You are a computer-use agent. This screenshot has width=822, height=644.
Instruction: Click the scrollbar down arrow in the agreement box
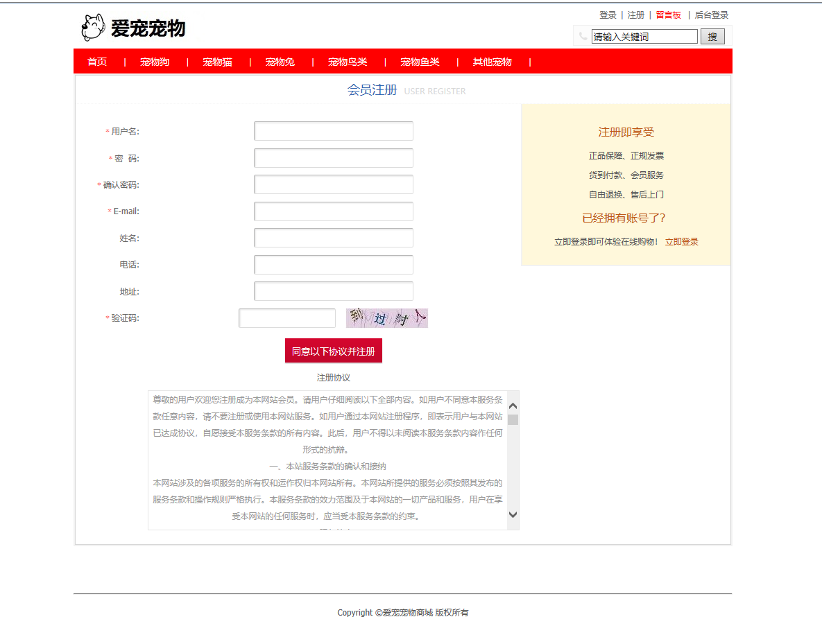pyautogui.click(x=512, y=515)
